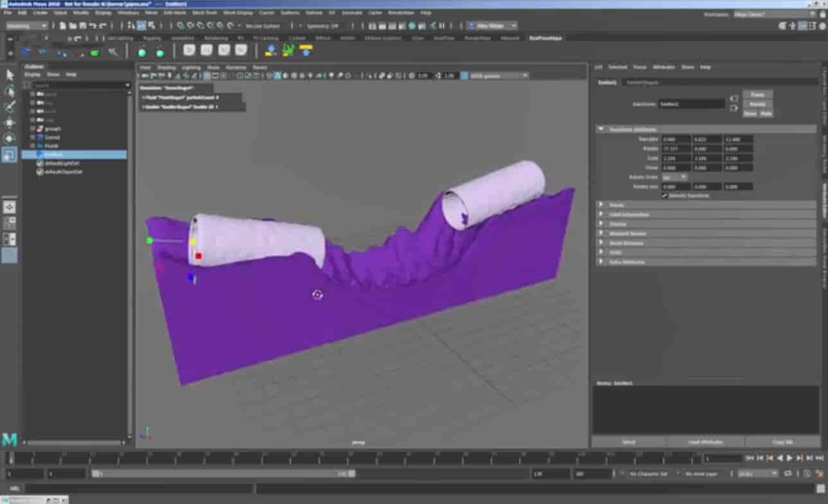The height and width of the screenshot is (504, 828).
Task: Select the Scale Tool in the left toolbox
Action: 9,154
